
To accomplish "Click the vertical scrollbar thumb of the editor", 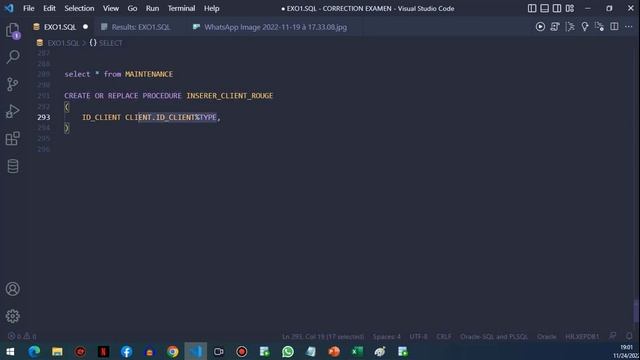I will [636, 312].
